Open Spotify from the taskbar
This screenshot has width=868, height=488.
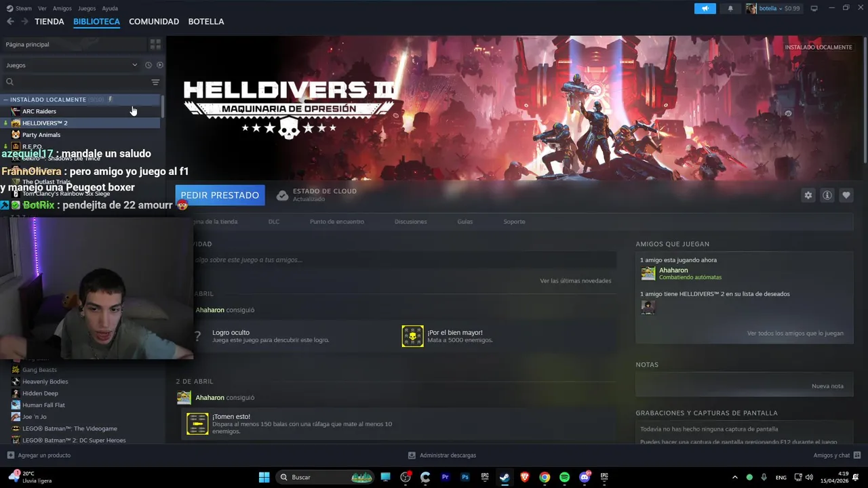[x=564, y=477]
